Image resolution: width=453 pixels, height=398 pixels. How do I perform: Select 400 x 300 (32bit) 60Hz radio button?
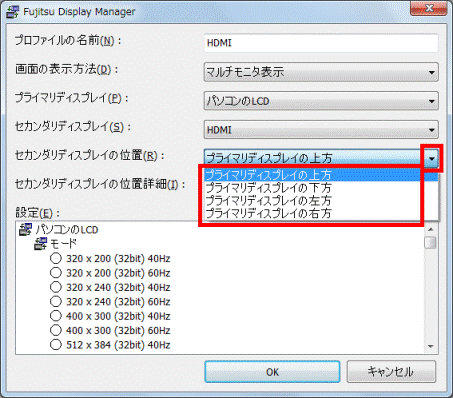(56, 330)
